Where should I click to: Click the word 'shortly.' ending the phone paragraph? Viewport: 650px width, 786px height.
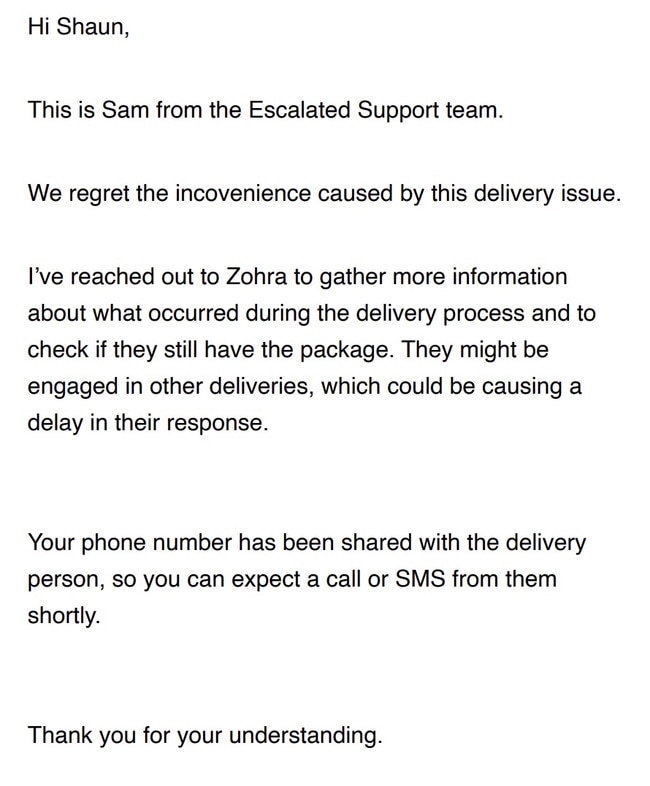point(64,616)
